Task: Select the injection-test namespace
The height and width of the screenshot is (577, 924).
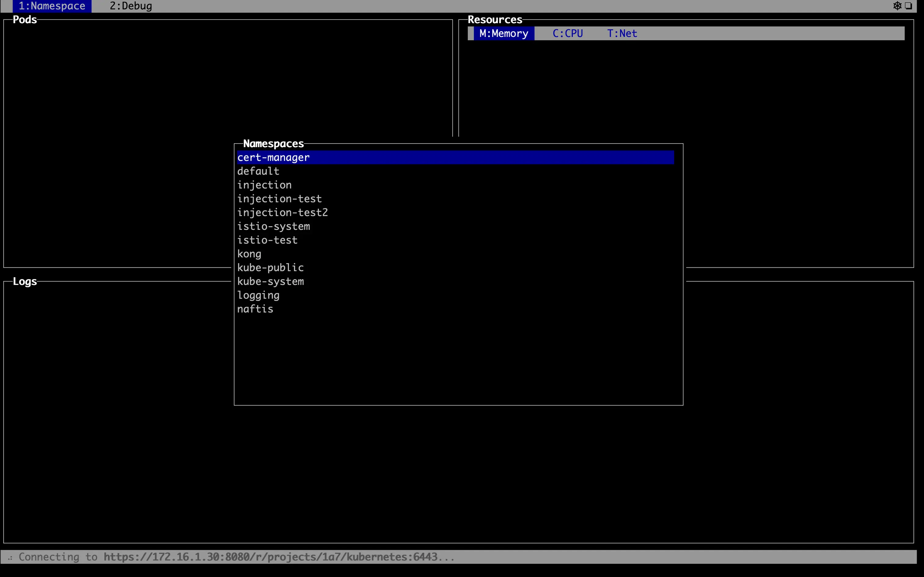Action: pos(279,199)
